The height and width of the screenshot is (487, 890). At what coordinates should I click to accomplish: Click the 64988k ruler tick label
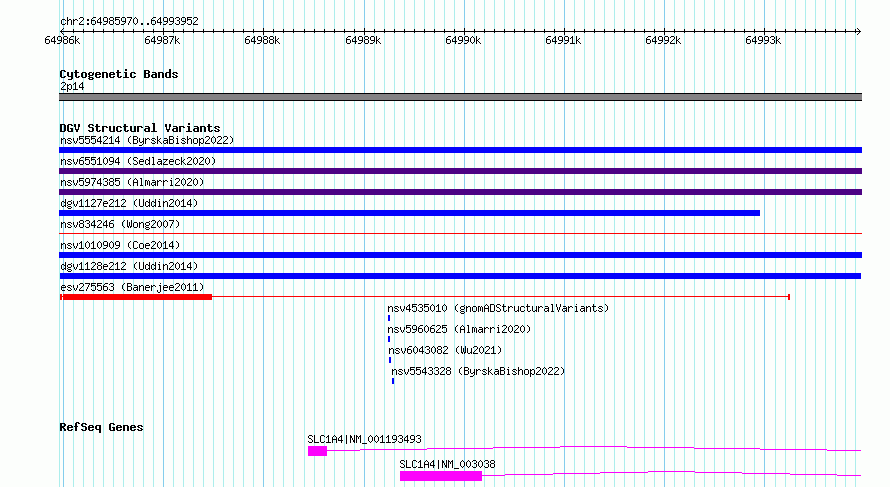[x=262, y=40]
